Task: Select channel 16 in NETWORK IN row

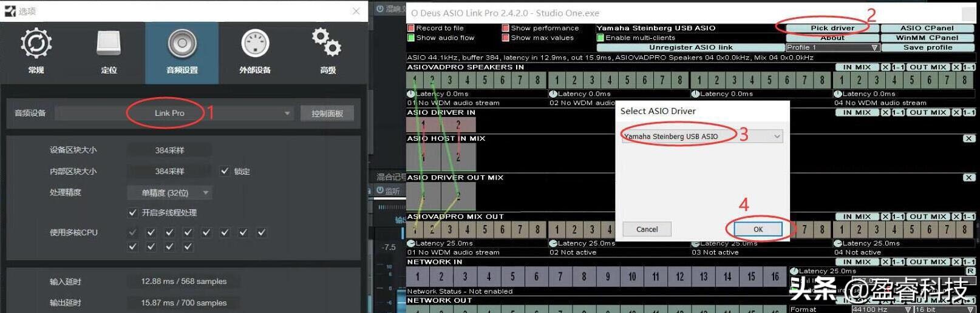Action: pyautogui.click(x=775, y=277)
